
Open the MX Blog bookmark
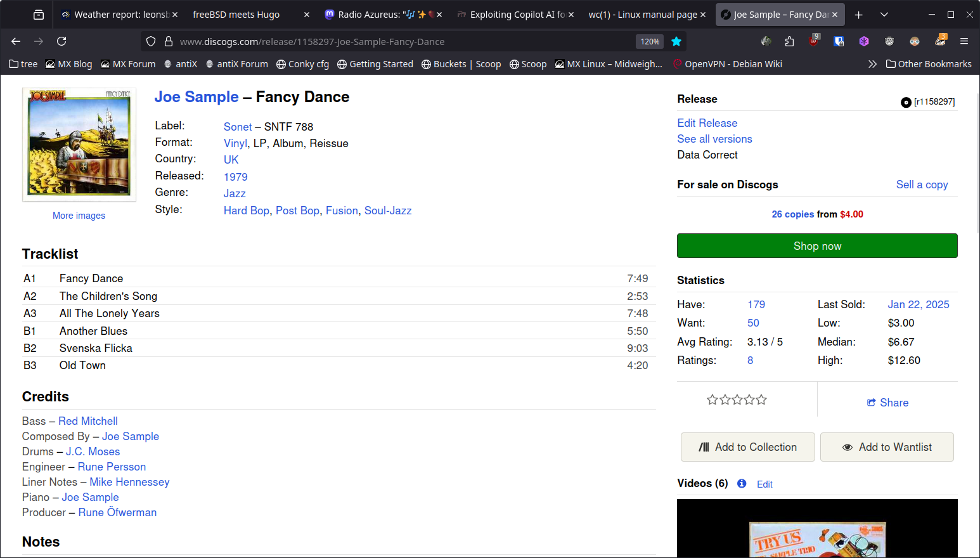pos(69,64)
